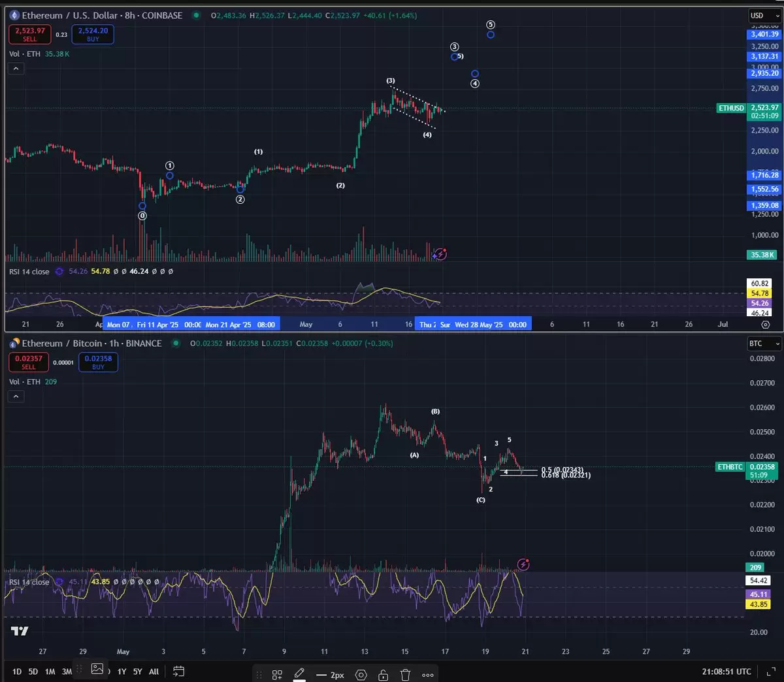Select the circled 0 wave point
Image resolution: width=784 pixels, height=682 pixels.
142,216
